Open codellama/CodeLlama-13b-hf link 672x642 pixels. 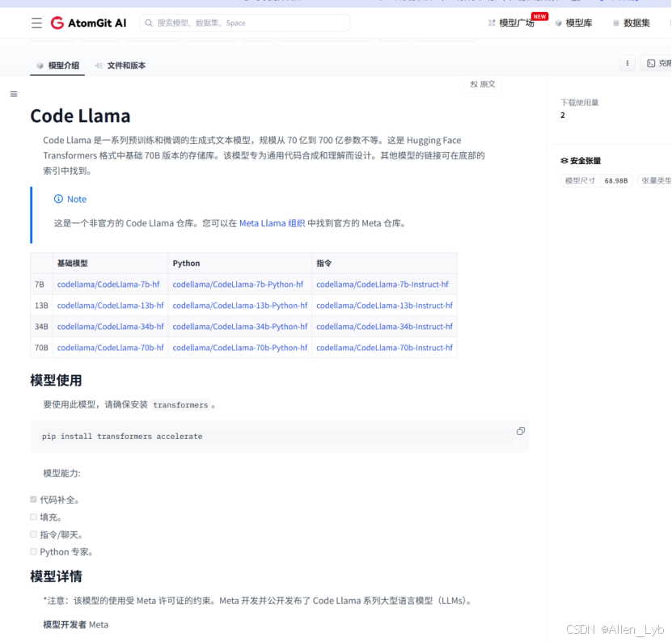click(x=111, y=305)
